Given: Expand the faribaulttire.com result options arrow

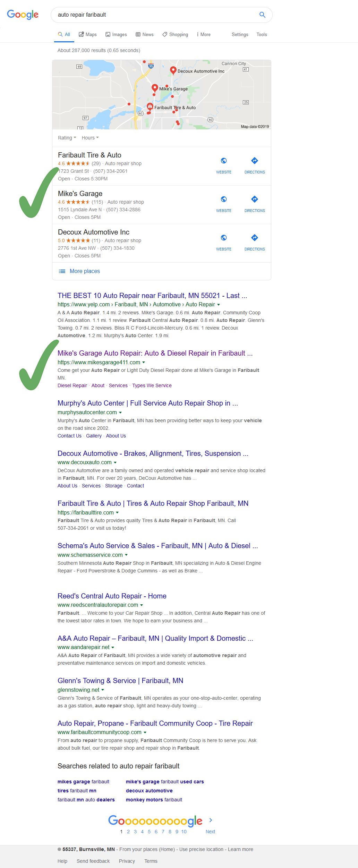Looking at the screenshot, I should [117, 512].
